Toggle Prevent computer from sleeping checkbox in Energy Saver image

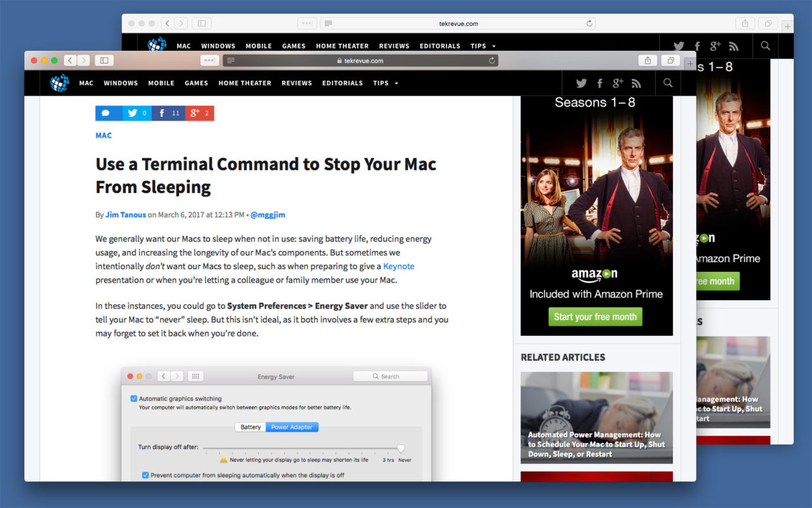click(145, 475)
